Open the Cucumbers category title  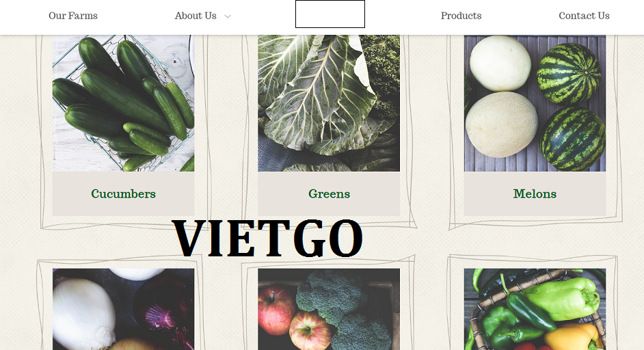tap(123, 193)
